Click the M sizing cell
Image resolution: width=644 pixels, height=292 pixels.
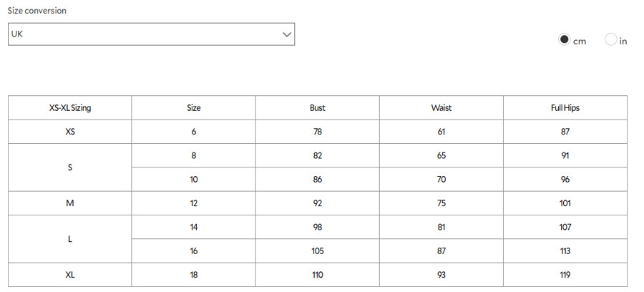(70, 203)
